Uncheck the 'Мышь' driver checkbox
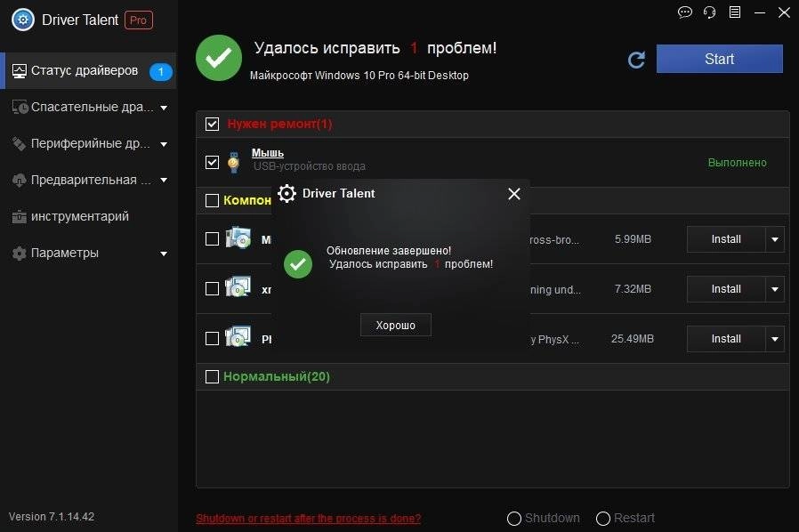This screenshot has width=799, height=532. [212, 163]
